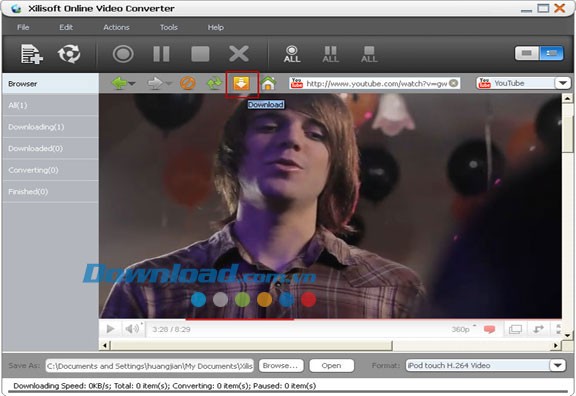Pause the selected task
576x396 pixels.
coord(161,54)
